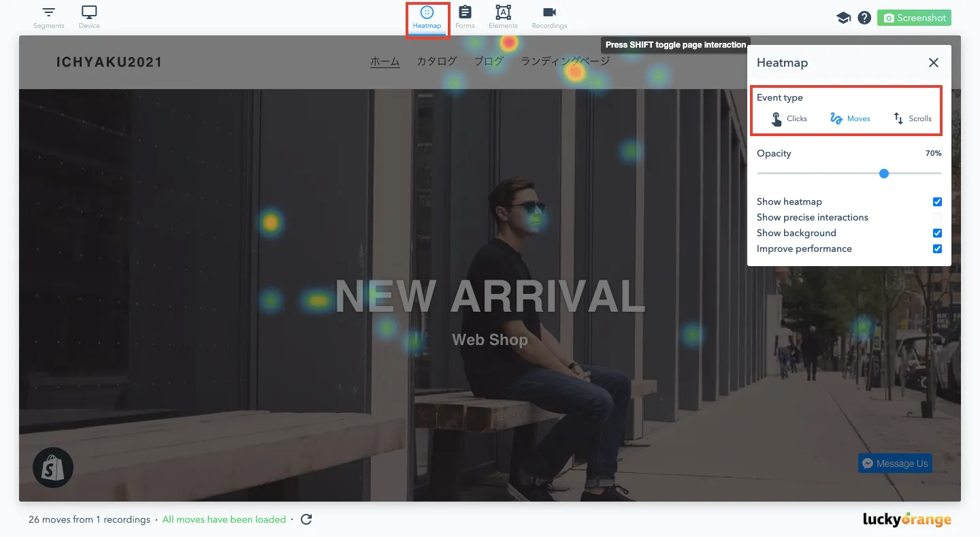Click the ランディングページ navigation link
This screenshot has height=537, width=980.
pos(565,61)
